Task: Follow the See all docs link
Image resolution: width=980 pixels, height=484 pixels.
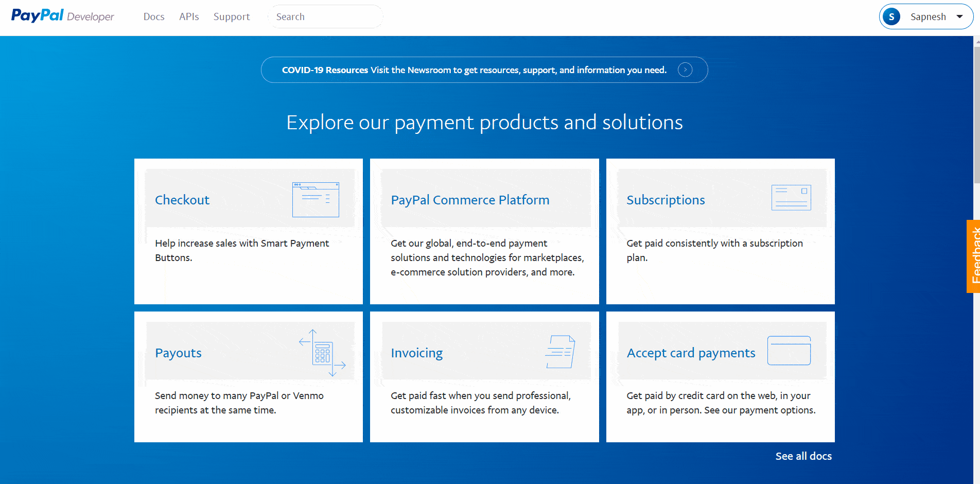Action: click(x=803, y=456)
